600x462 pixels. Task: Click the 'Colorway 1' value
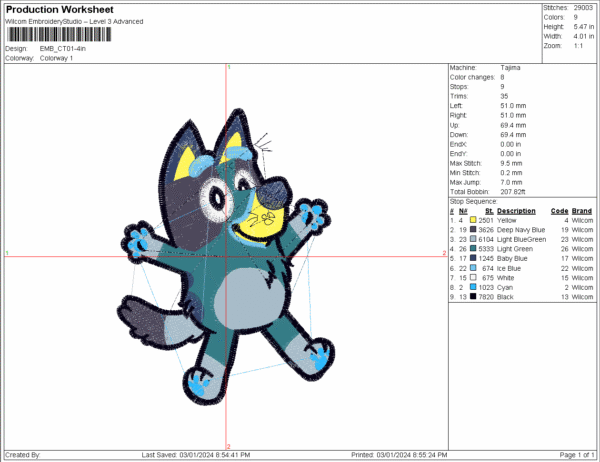pyautogui.click(x=56, y=58)
